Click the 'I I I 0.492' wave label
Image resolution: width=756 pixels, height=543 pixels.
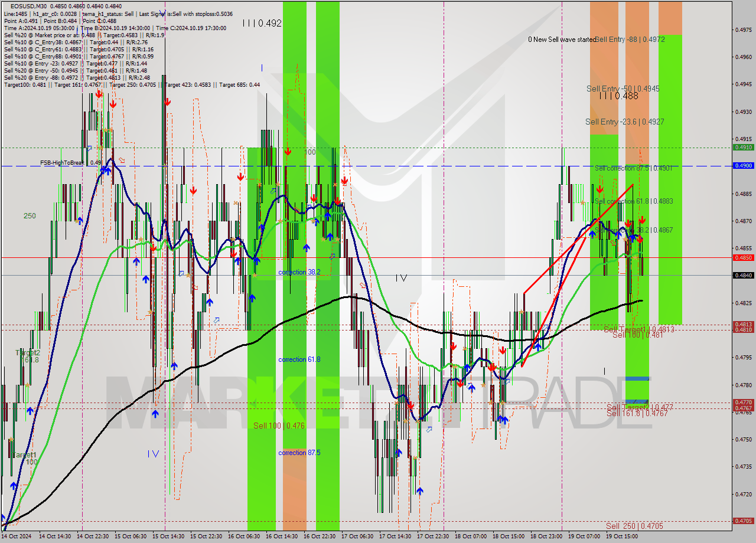(262, 24)
